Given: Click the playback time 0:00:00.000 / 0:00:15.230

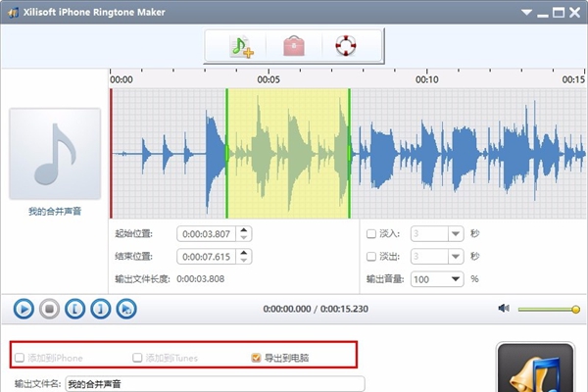Looking at the screenshot, I should 316,309.
